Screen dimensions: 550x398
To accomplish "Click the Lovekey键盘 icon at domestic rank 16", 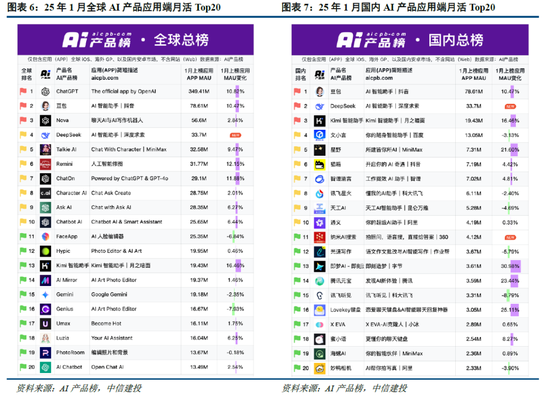I will click(320, 310).
